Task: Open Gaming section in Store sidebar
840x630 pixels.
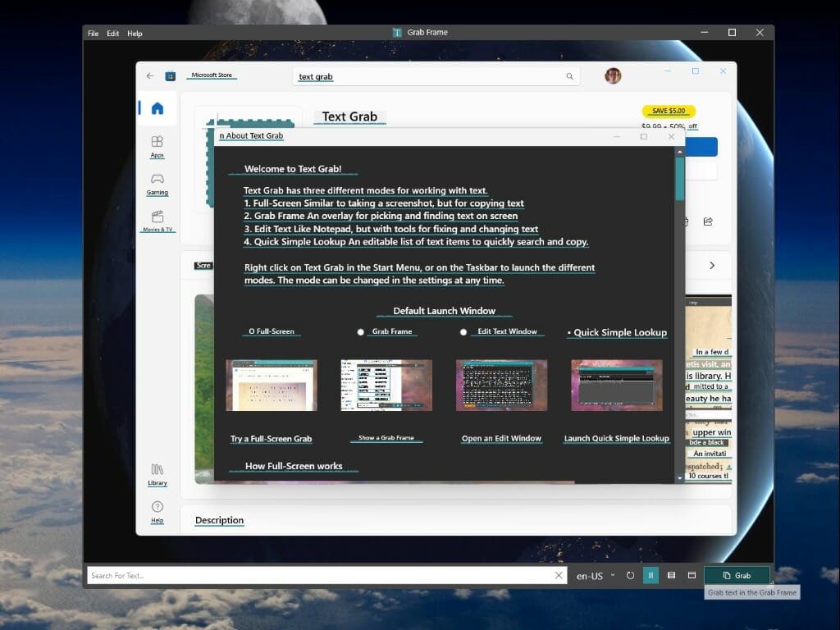Action: click(157, 185)
